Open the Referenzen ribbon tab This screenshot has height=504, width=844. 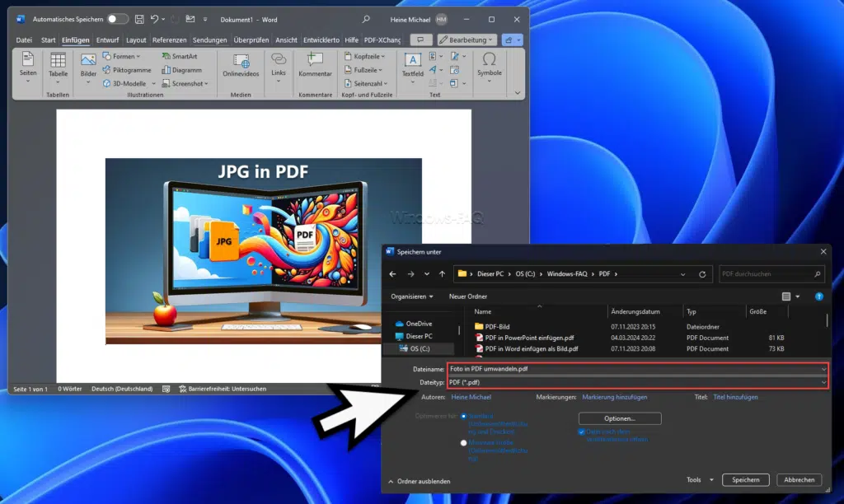(x=169, y=40)
